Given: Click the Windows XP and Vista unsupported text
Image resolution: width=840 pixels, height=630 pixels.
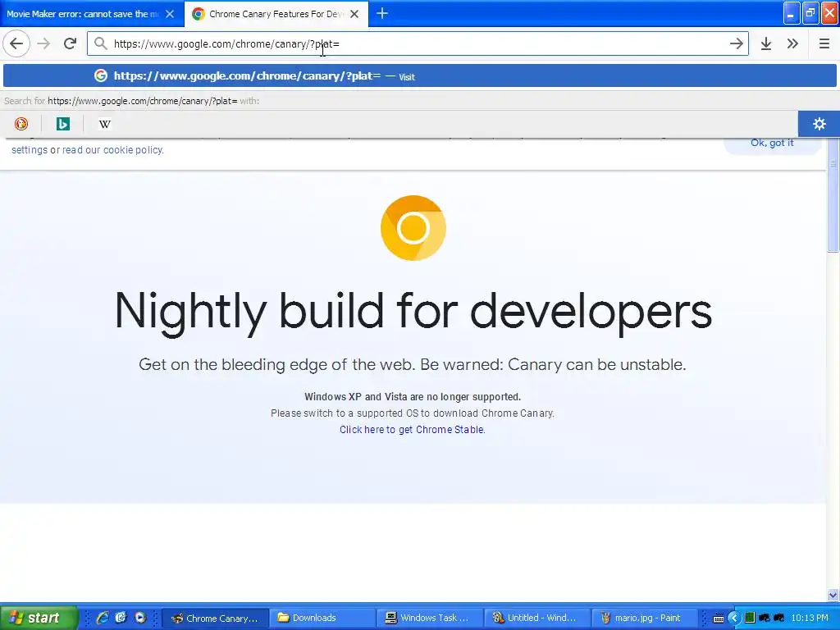Looking at the screenshot, I should tap(413, 397).
